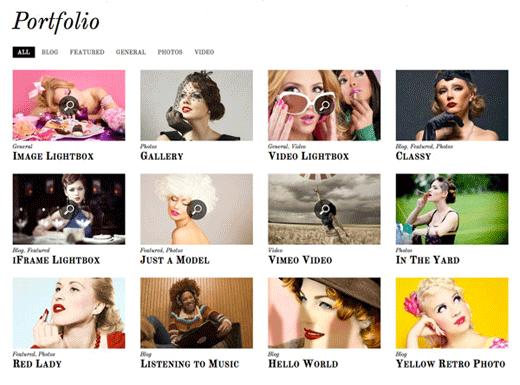Open the Listening to Music thumbnail
This screenshot has height=385, width=520.
197,313
